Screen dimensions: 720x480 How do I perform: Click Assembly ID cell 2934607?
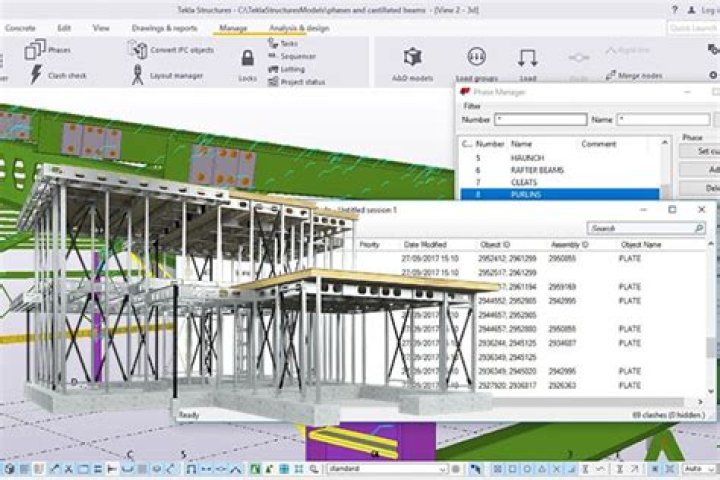[x=562, y=343]
